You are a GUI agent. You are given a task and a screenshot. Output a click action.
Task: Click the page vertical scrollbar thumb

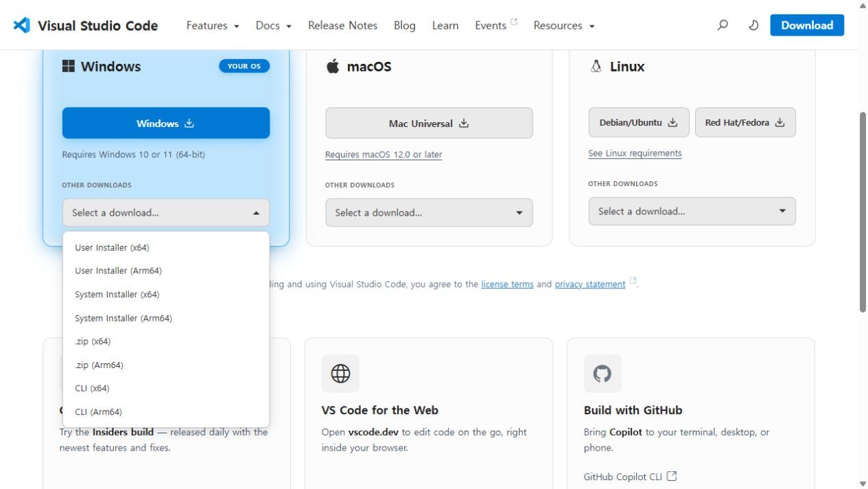pos(863,212)
